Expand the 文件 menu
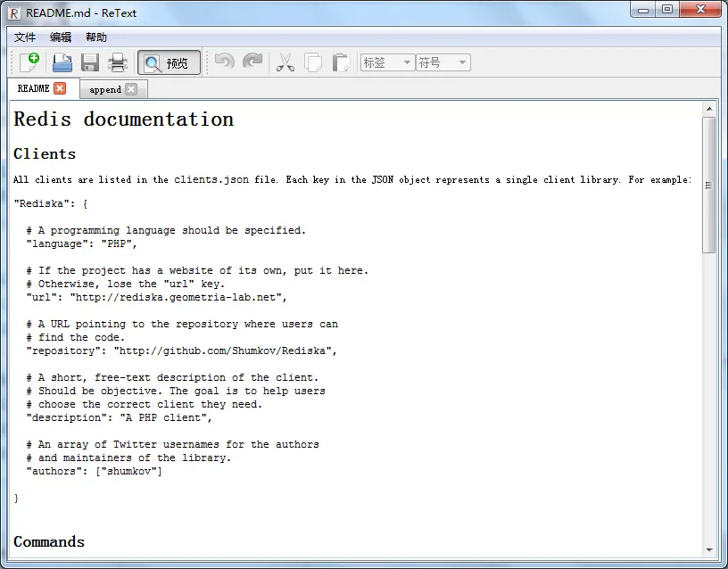Viewport: 728px width, 569px height. [x=24, y=37]
